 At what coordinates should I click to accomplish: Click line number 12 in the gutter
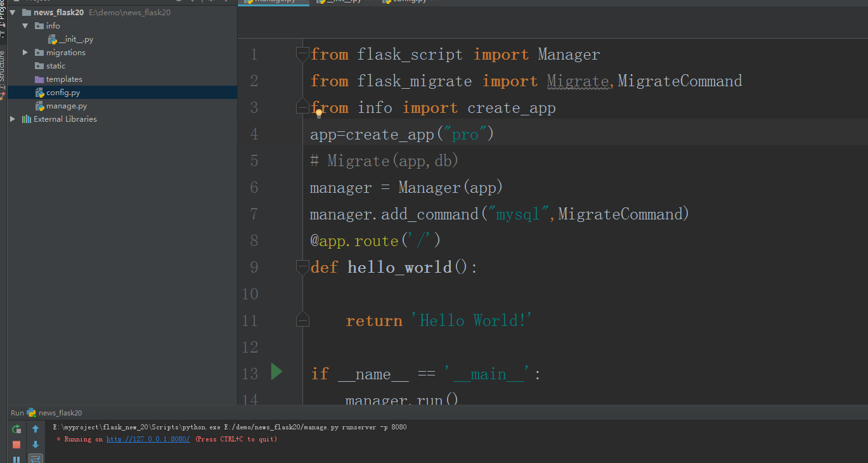[250, 348]
